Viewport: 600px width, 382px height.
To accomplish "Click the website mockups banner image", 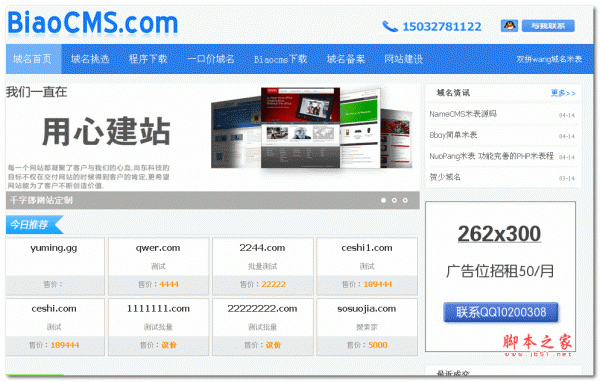I will 312,128.
